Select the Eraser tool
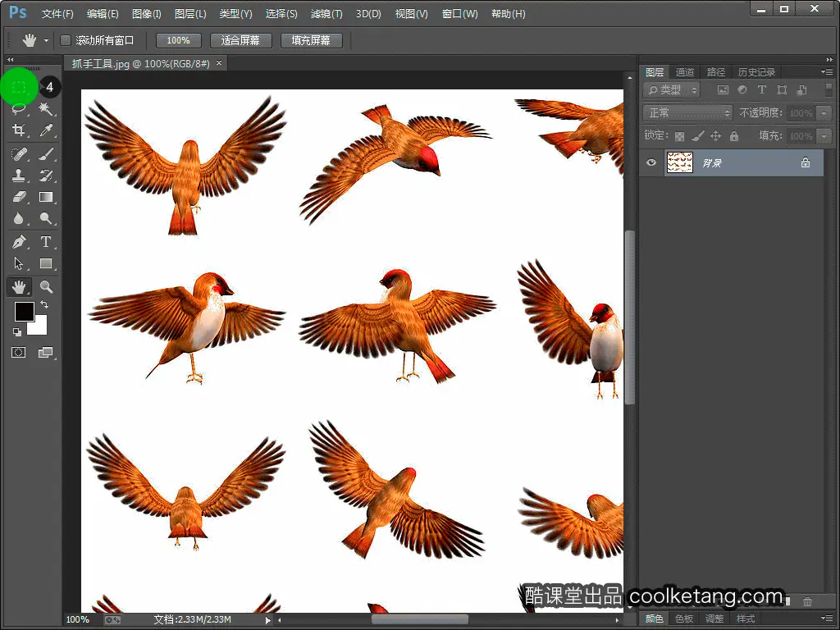The width and height of the screenshot is (840, 630). click(19, 197)
